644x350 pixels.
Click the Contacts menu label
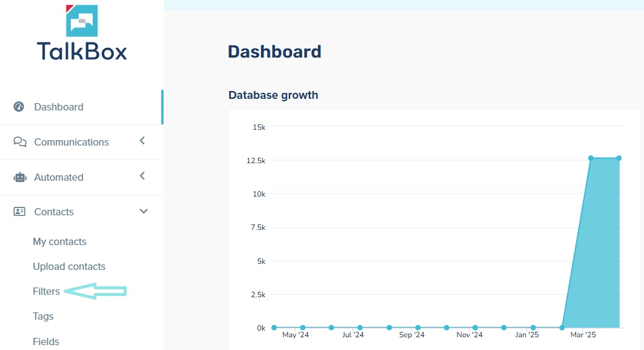[54, 212]
